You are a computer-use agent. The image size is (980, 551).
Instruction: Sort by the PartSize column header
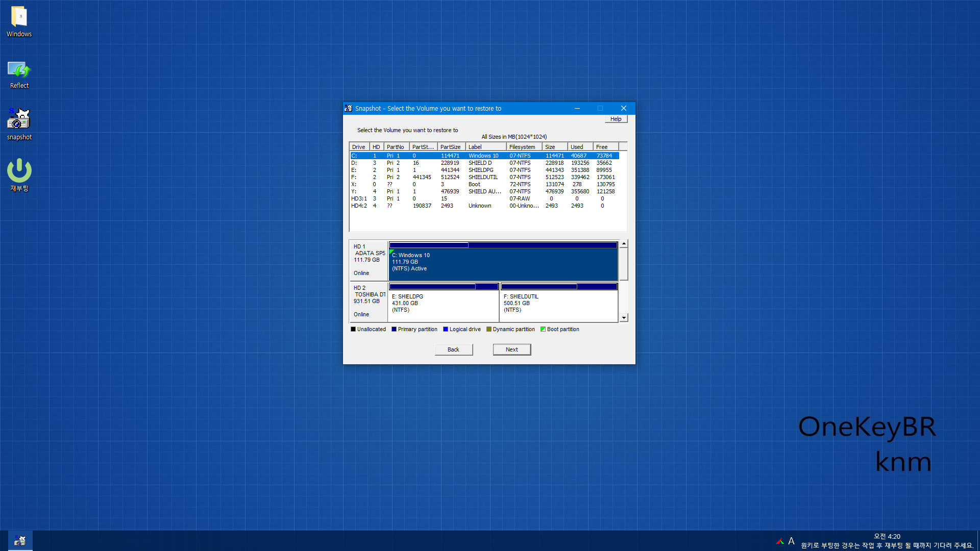tap(451, 147)
